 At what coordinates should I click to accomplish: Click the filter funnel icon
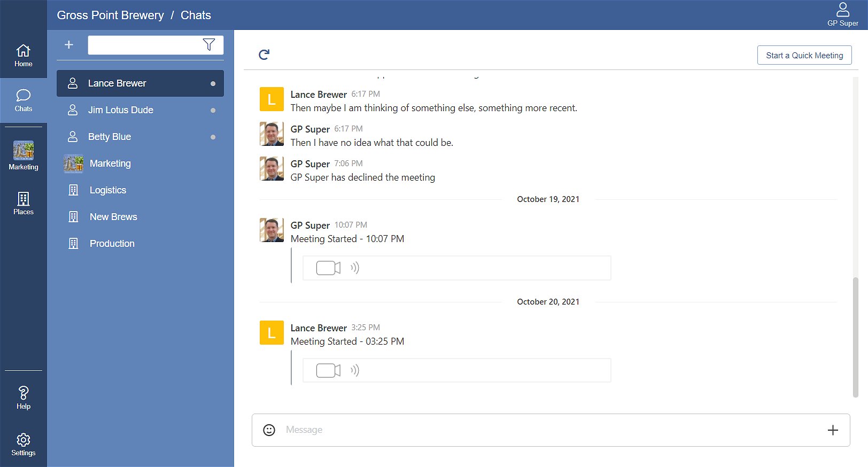click(x=209, y=45)
